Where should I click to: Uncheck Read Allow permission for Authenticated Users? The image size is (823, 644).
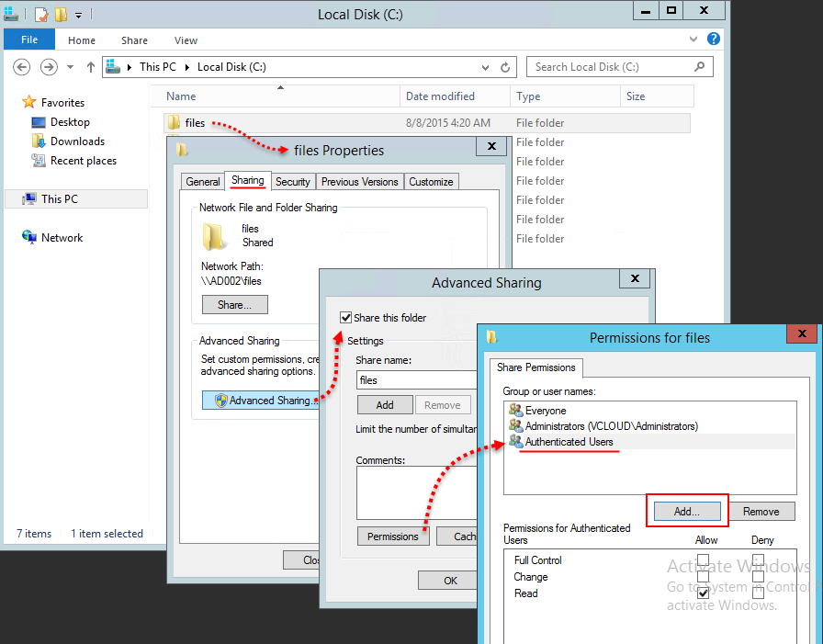(704, 593)
